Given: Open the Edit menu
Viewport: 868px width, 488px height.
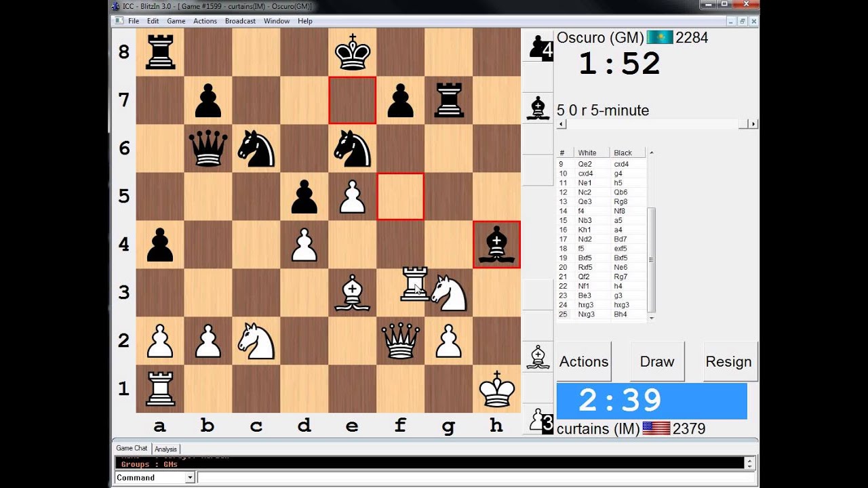Looking at the screenshot, I should click(x=153, y=21).
